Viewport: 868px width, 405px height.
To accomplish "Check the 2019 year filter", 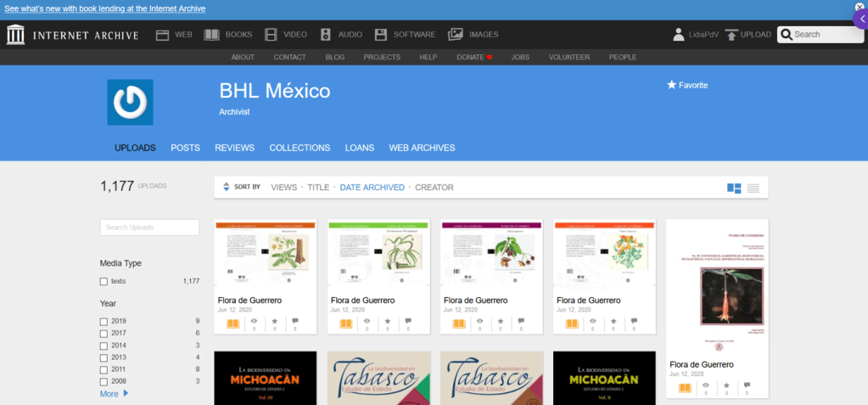I will [104, 321].
